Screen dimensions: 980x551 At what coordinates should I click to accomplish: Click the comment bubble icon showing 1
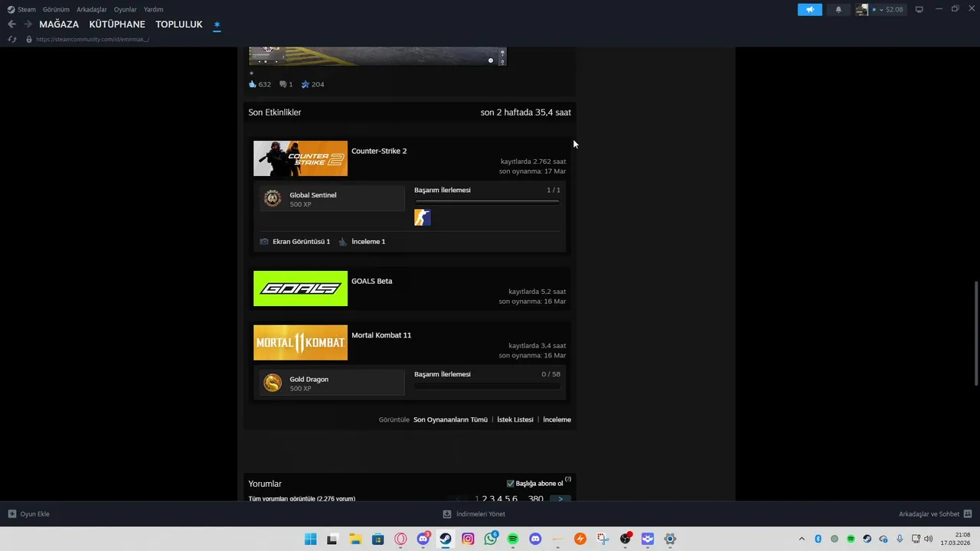[283, 84]
